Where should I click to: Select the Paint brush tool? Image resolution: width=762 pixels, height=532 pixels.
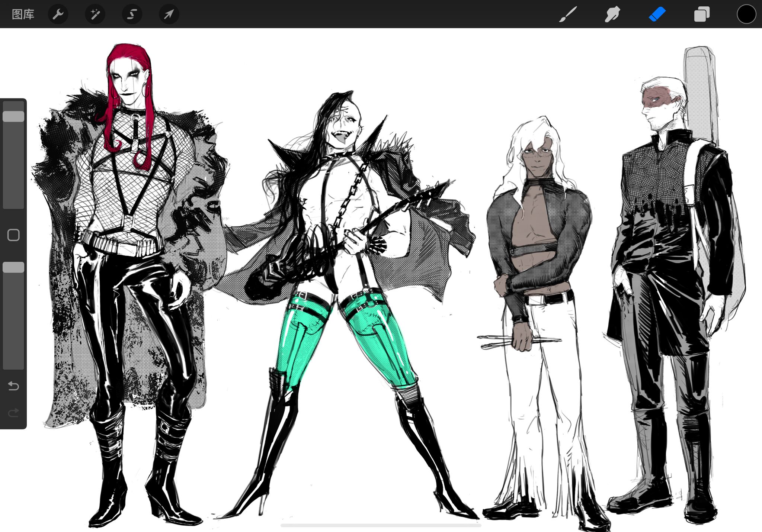(x=568, y=14)
